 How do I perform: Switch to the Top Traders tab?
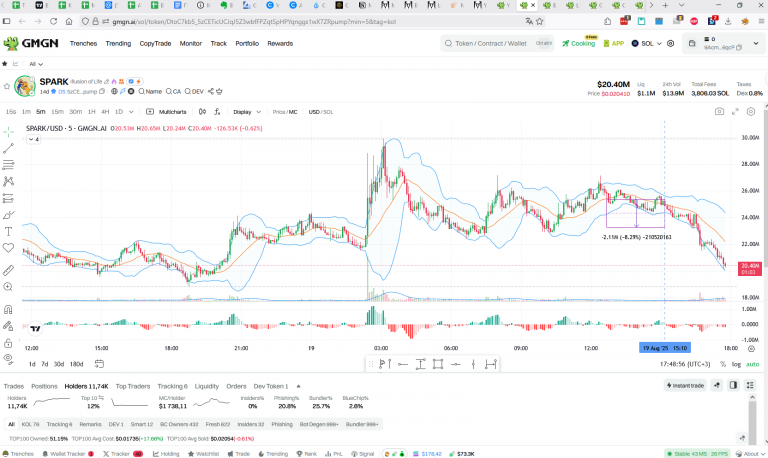point(133,386)
